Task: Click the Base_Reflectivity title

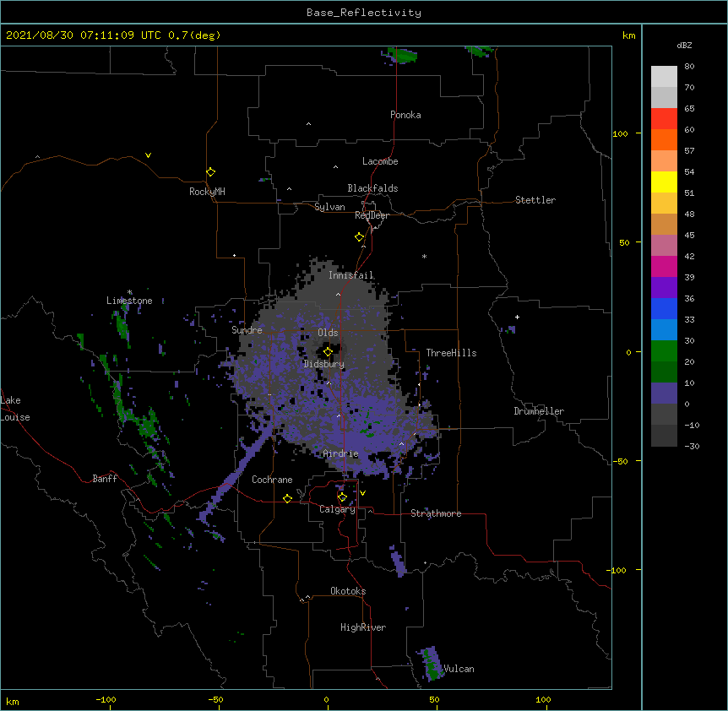Action: [364, 13]
